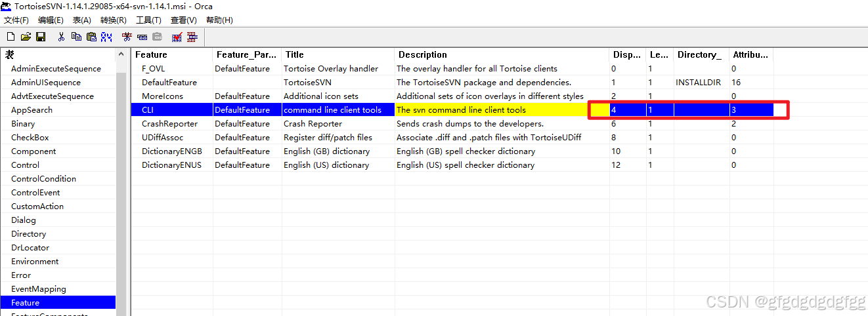Sort by the Feature_Par... column header
Viewport: 868px width, 316px height.
click(x=248, y=54)
